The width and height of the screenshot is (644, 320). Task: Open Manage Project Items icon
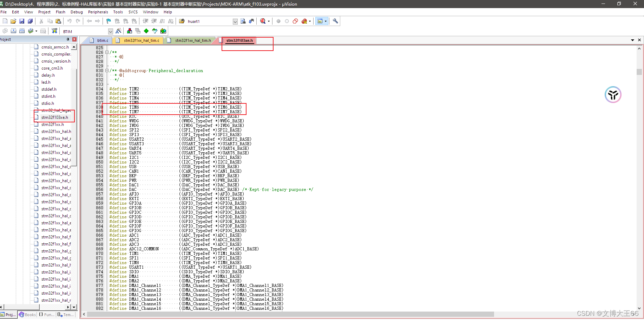(x=130, y=31)
